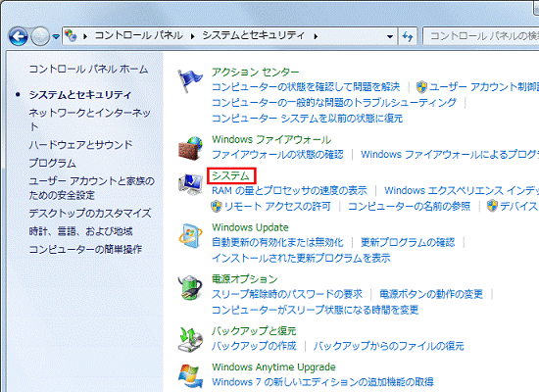Click shield icon beside デバイス link
The width and height of the screenshot is (539, 392).
(x=492, y=207)
